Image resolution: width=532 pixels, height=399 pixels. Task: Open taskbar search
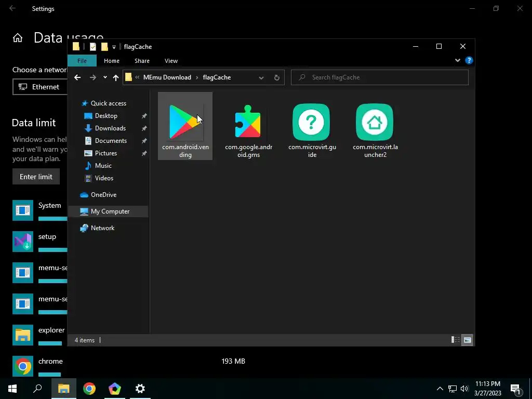pyautogui.click(x=37, y=389)
